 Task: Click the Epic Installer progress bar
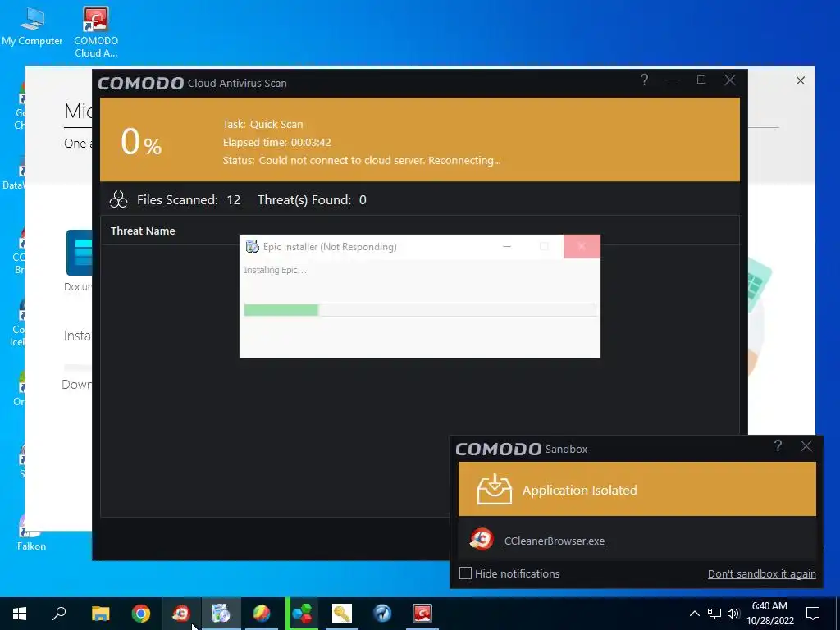click(420, 309)
